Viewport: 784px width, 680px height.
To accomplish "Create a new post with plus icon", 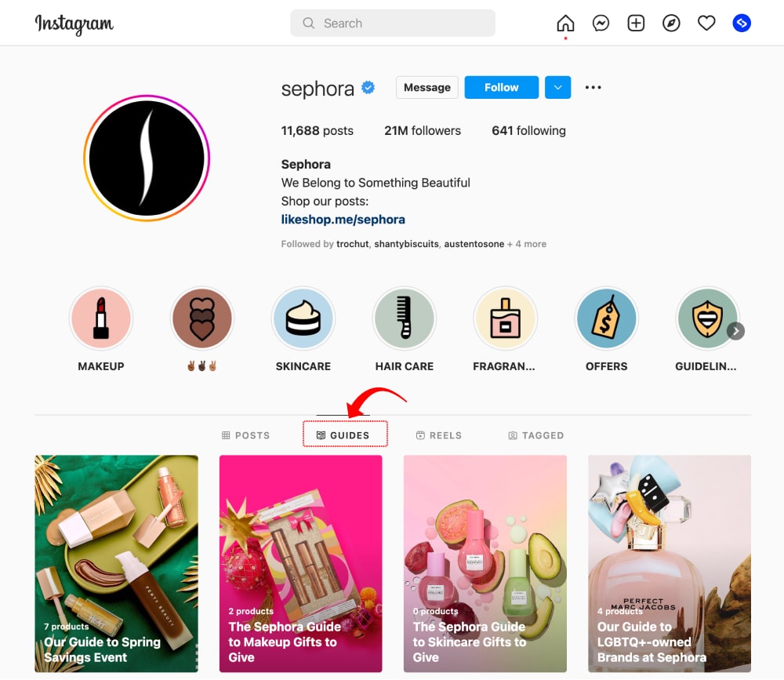I will pos(636,23).
